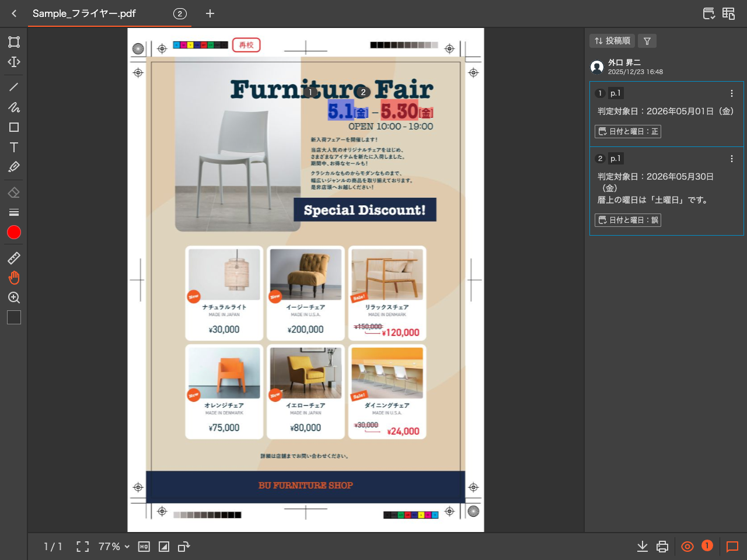Select the freehand scribble tool
This screenshot has height=560, width=747.
coord(14,107)
